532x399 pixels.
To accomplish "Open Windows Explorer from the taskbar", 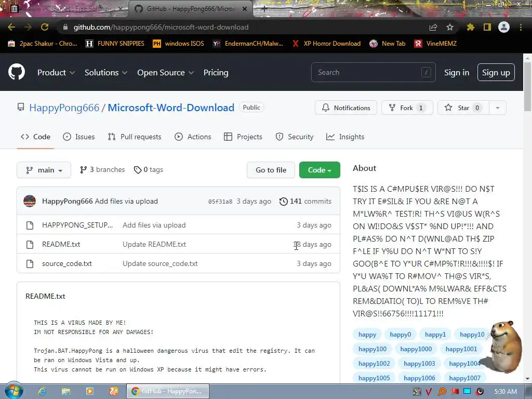I will tap(66, 391).
